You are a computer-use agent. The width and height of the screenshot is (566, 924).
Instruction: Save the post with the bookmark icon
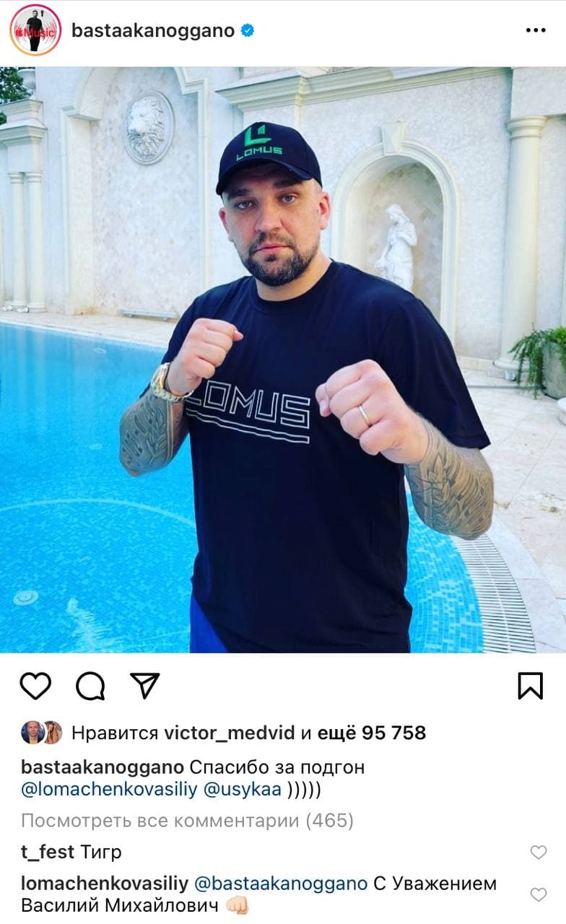[x=531, y=686]
